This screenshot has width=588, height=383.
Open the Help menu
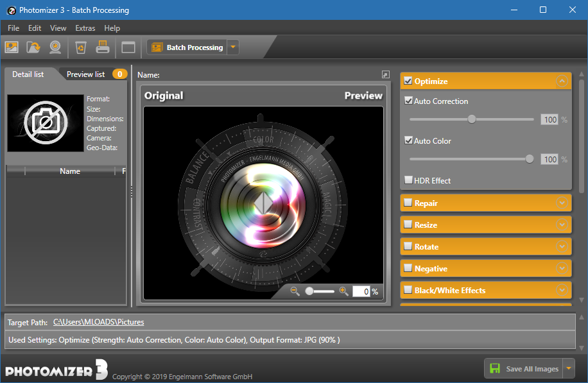(112, 28)
